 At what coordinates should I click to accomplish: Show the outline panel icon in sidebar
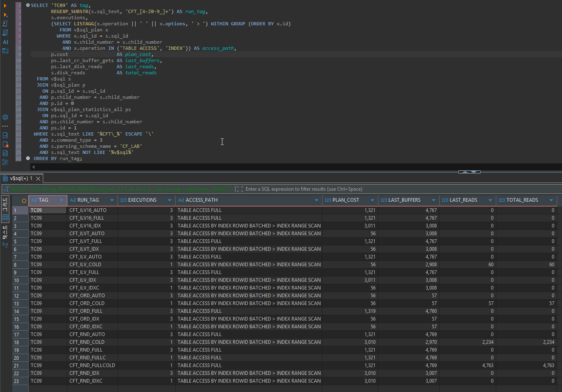pos(5,162)
